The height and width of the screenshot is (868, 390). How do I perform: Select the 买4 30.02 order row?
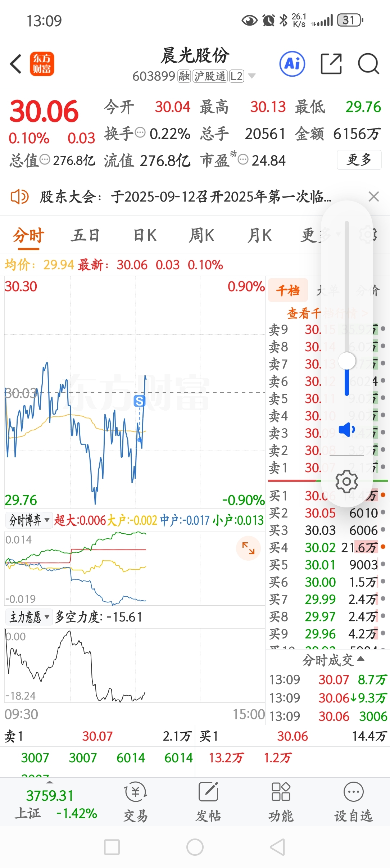pyautogui.click(x=327, y=547)
